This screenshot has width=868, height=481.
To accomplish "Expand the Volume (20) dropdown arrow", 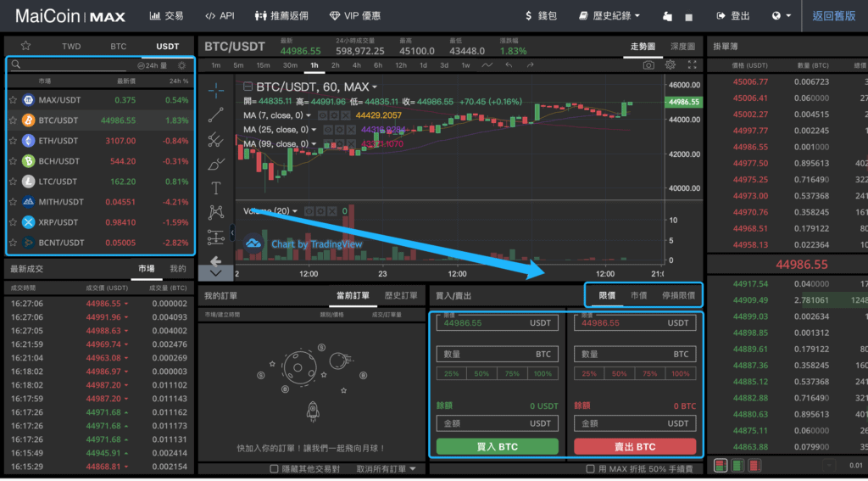I will [295, 211].
